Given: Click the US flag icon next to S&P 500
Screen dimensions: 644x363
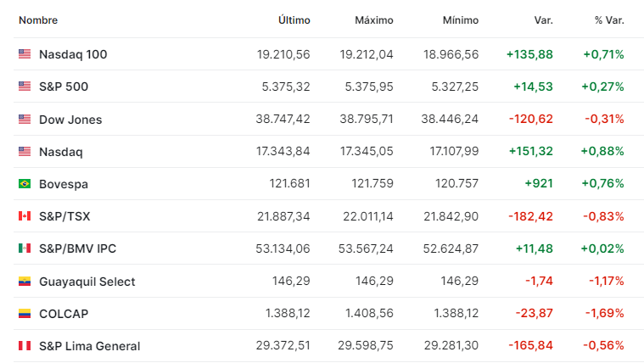Looking at the screenshot, I should pos(25,87).
